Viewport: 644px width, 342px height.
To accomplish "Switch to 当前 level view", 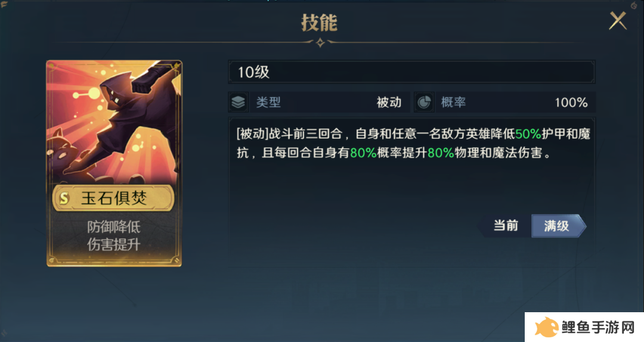I will pos(506,226).
